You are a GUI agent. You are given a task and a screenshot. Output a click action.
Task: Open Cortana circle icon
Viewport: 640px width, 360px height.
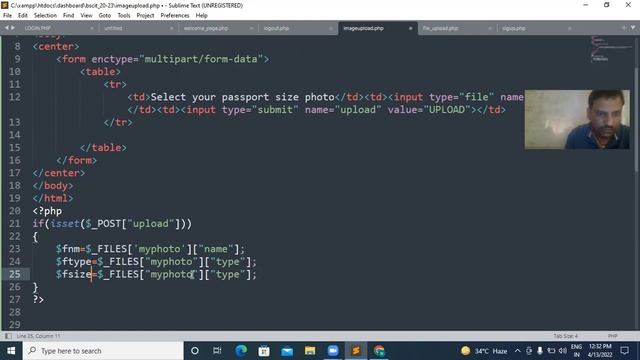[x=195, y=351]
